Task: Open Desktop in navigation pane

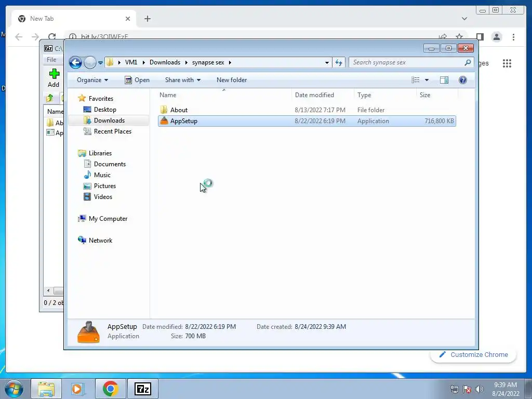Action: [105, 110]
